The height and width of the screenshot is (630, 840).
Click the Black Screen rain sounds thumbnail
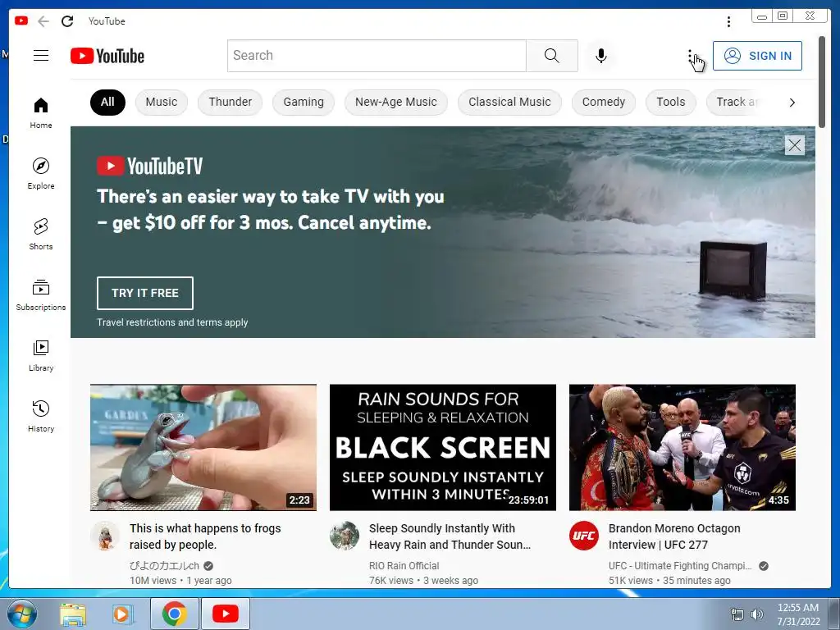(442, 447)
